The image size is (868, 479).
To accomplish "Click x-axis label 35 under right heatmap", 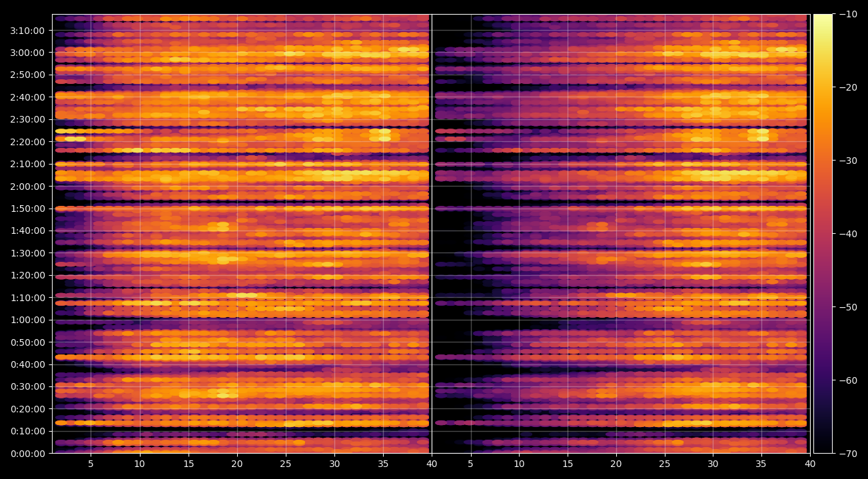I will [762, 464].
